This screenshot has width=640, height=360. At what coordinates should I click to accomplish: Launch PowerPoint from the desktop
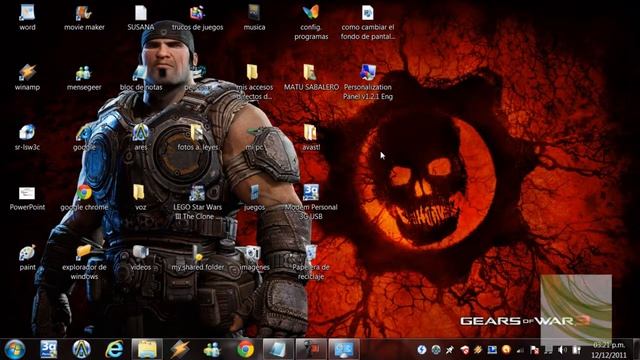tap(27, 198)
